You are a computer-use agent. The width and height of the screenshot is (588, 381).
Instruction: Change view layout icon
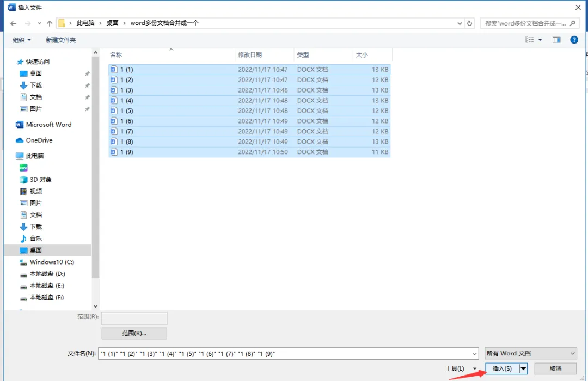pos(530,40)
